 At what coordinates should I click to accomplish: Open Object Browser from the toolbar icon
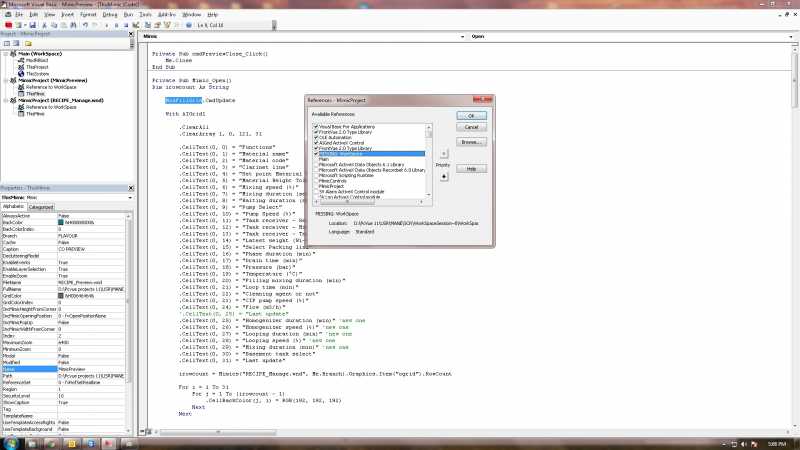tap(167, 25)
